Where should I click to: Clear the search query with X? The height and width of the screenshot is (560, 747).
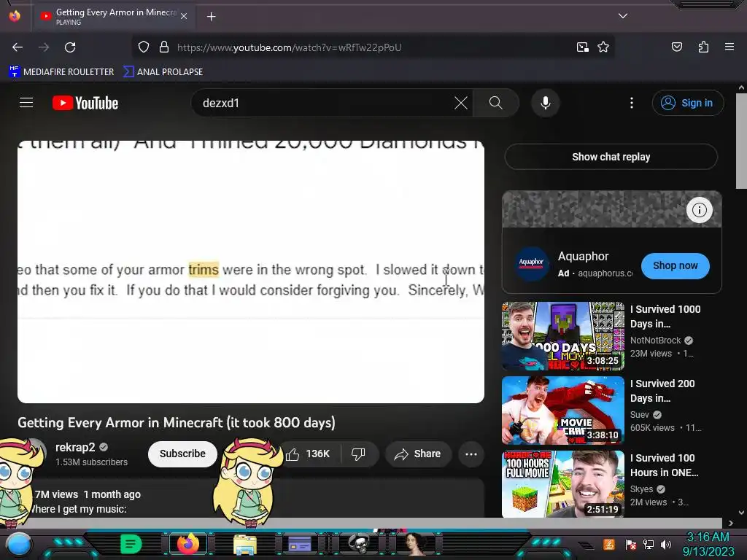click(461, 103)
